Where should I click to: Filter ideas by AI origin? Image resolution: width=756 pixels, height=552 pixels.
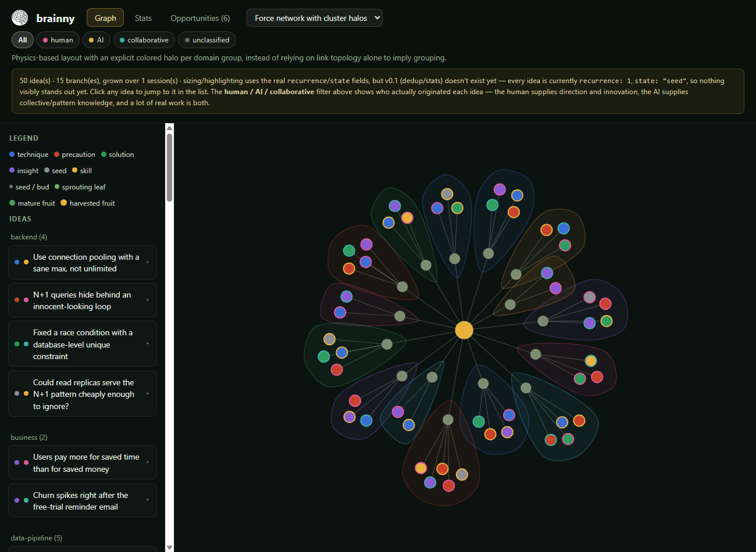pyautogui.click(x=97, y=40)
